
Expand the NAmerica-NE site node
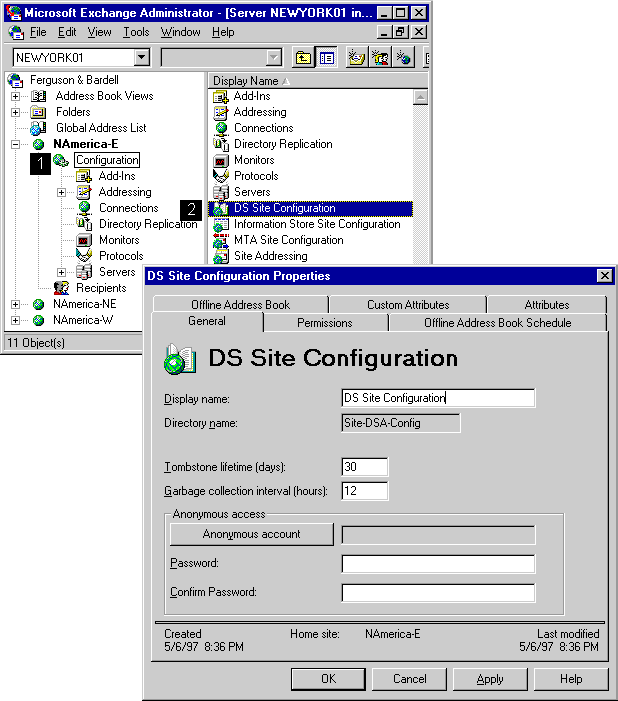coord(16,304)
